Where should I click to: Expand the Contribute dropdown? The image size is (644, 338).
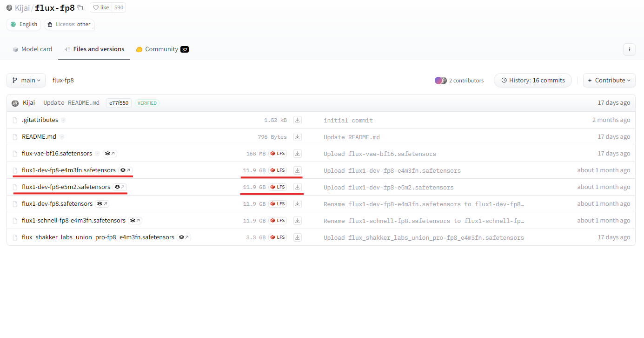pyautogui.click(x=609, y=80)
